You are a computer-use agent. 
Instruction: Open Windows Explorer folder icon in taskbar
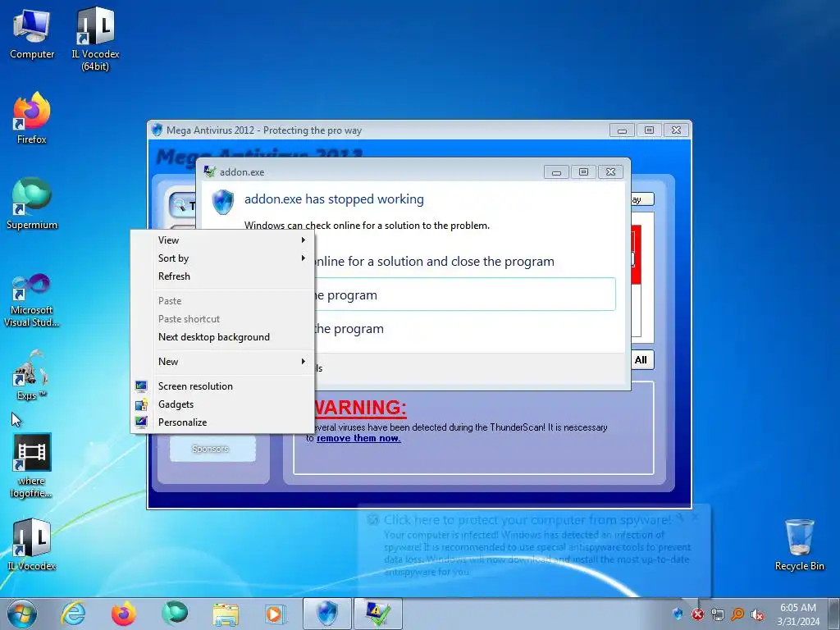tap(226, 614)
